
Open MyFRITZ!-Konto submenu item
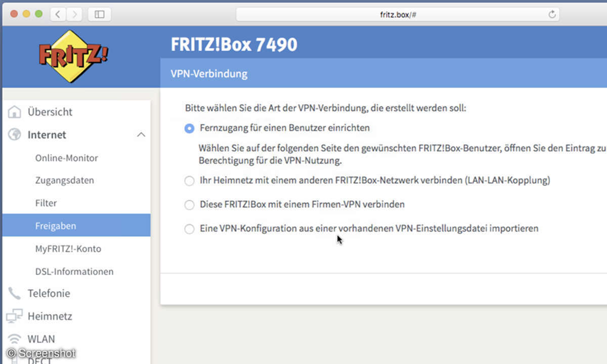tap(68, 249)
